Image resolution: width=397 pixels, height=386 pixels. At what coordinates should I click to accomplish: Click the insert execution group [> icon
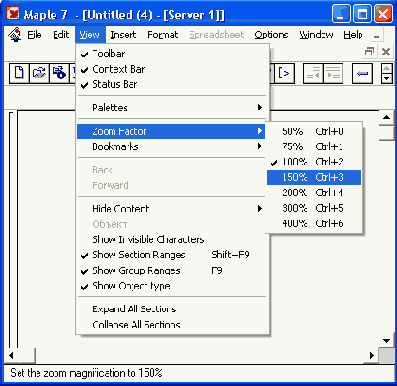(284, 73)
